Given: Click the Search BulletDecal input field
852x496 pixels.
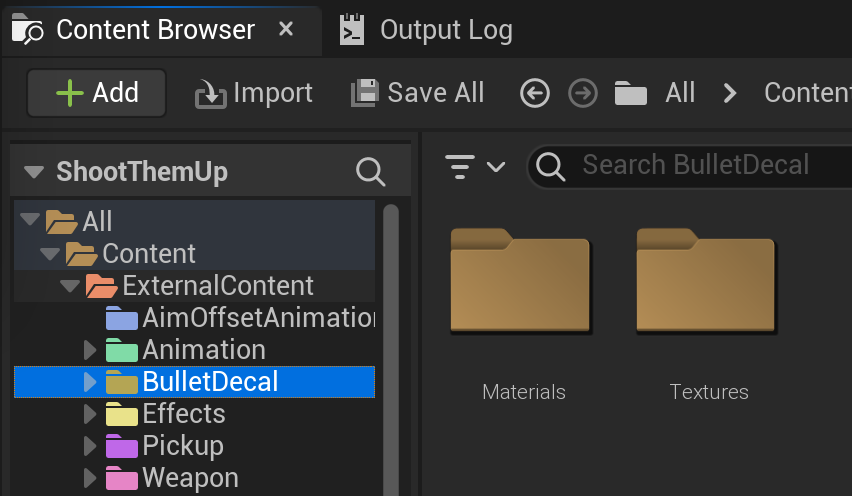Looking at the screenshot, I should [690, 166].
